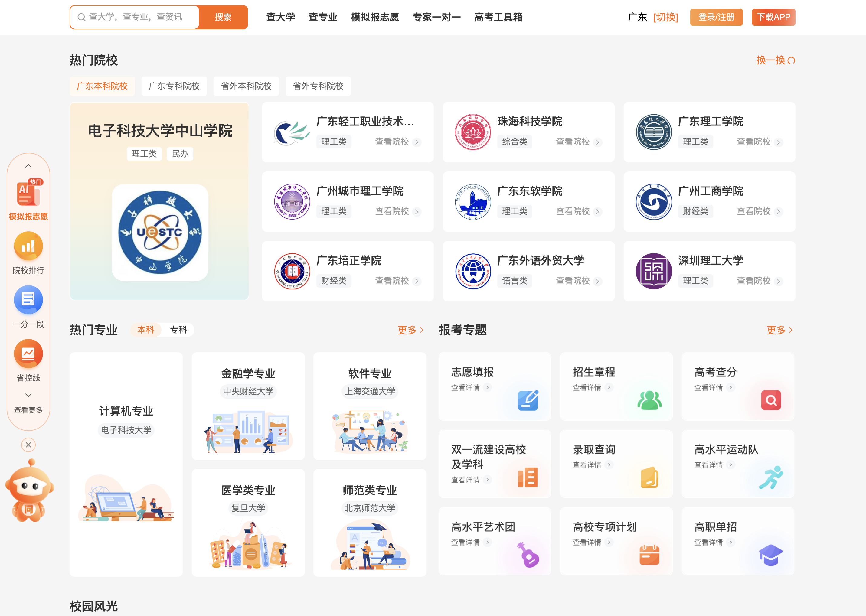Click 珠海科技学院 school logo

473,132
